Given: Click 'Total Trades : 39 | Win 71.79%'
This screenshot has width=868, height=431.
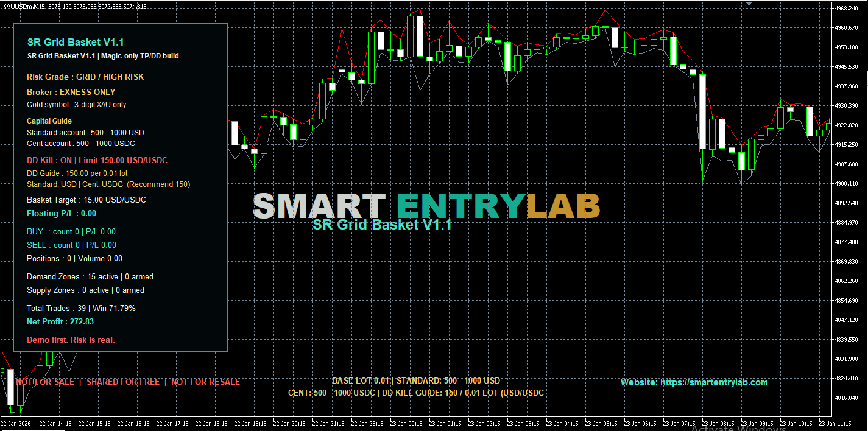Looking at the screenshot, I should (x=81, y=309).
